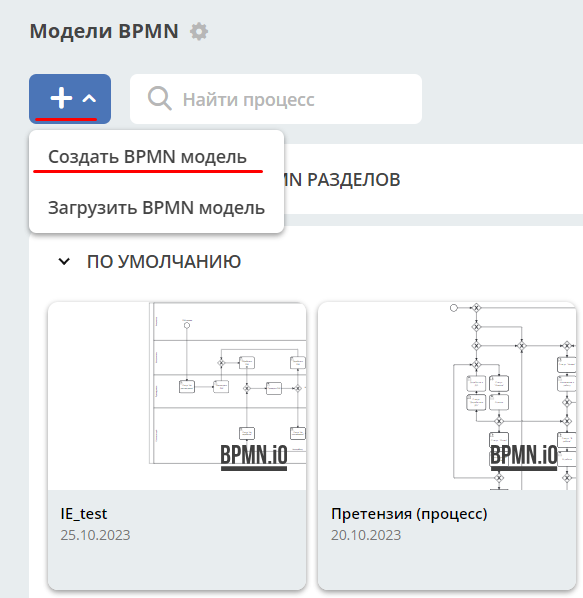Image resolution: width=583 pixels, height=598 pixels.
Task: Open the Претензия (процесс) diagram thumbnail
Action: click(x=447, y=396)
